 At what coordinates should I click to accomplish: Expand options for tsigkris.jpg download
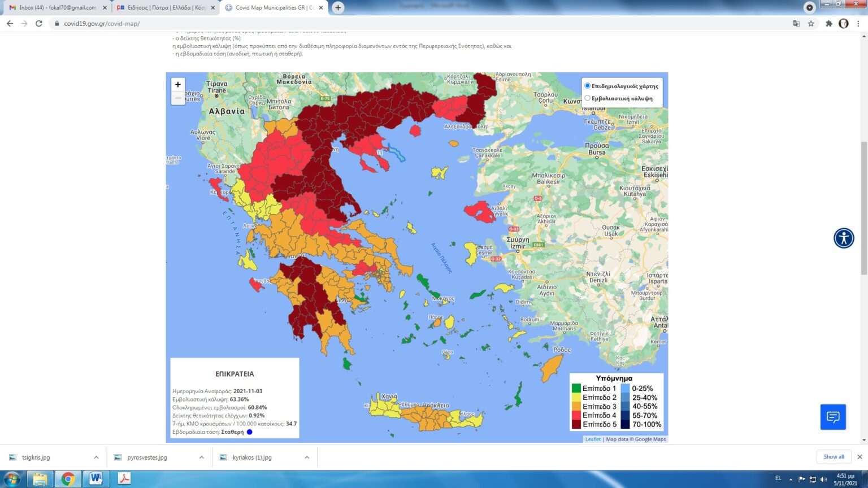point(96,457)
